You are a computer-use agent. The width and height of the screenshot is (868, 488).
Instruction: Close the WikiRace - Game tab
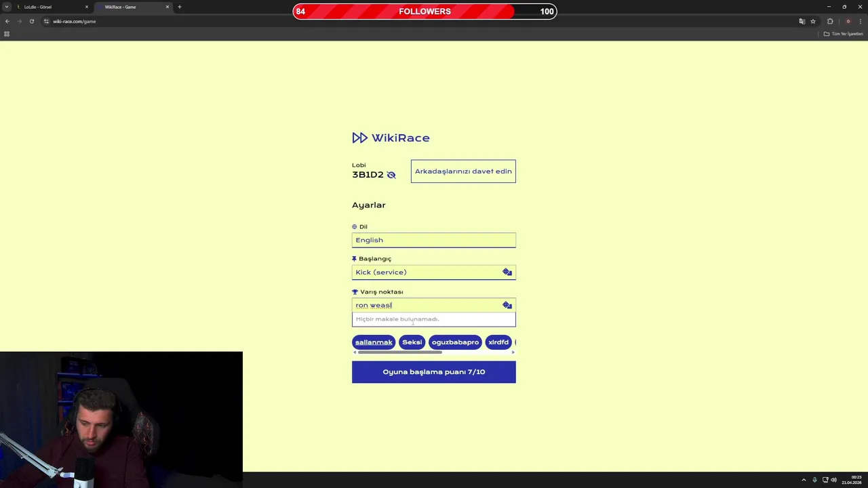pos(167,7)
